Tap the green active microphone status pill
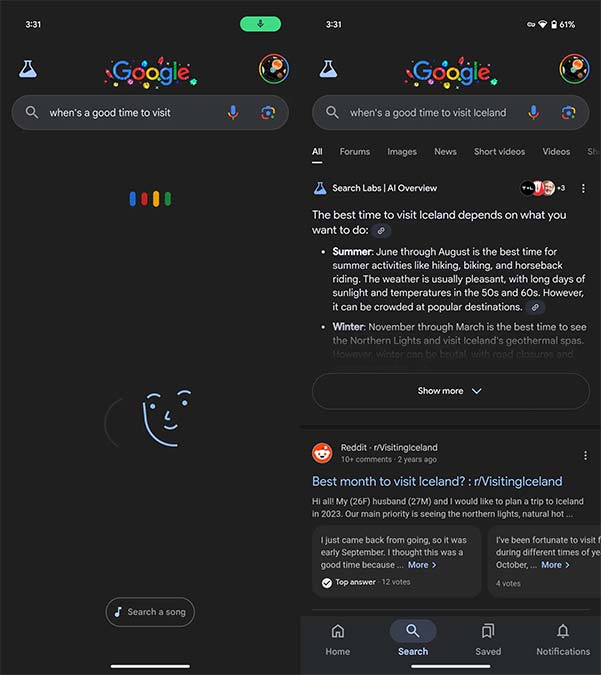601x675 pixels. (x=260, y=24)
